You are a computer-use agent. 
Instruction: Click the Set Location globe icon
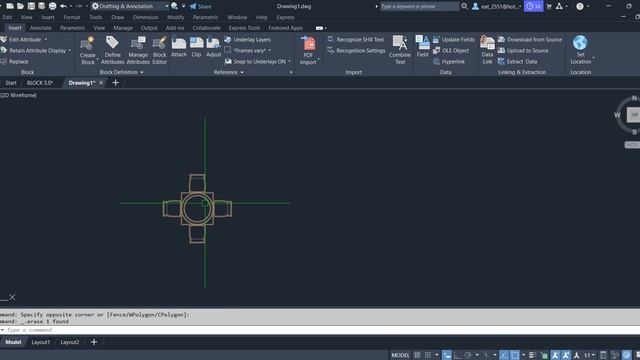[580, 43]
